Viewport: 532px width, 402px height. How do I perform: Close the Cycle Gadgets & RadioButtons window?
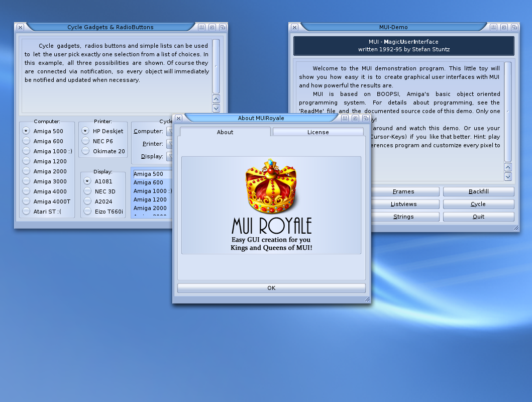21,27
